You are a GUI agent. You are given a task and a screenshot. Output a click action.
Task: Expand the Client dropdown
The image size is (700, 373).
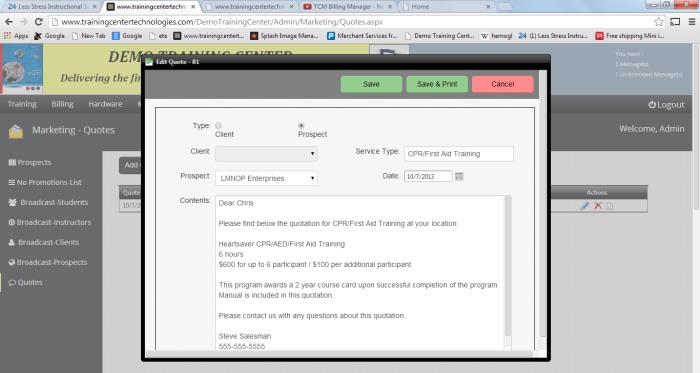click(266, 154)
